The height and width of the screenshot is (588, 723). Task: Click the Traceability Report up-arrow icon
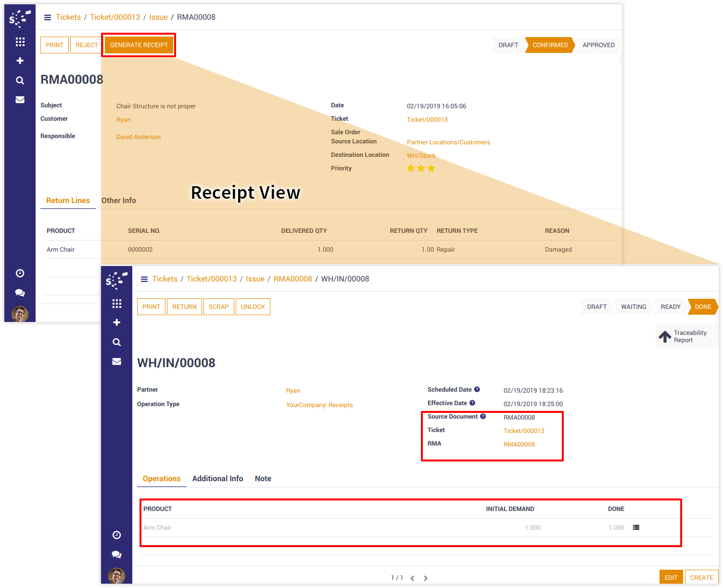tap(665, 336)
